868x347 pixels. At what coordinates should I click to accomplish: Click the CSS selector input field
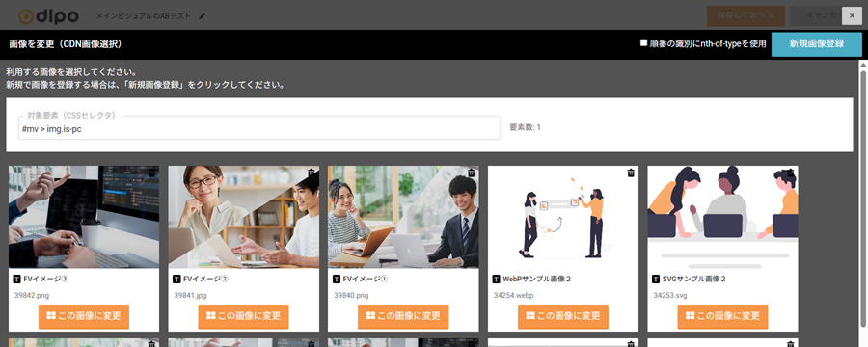[259, 128]
